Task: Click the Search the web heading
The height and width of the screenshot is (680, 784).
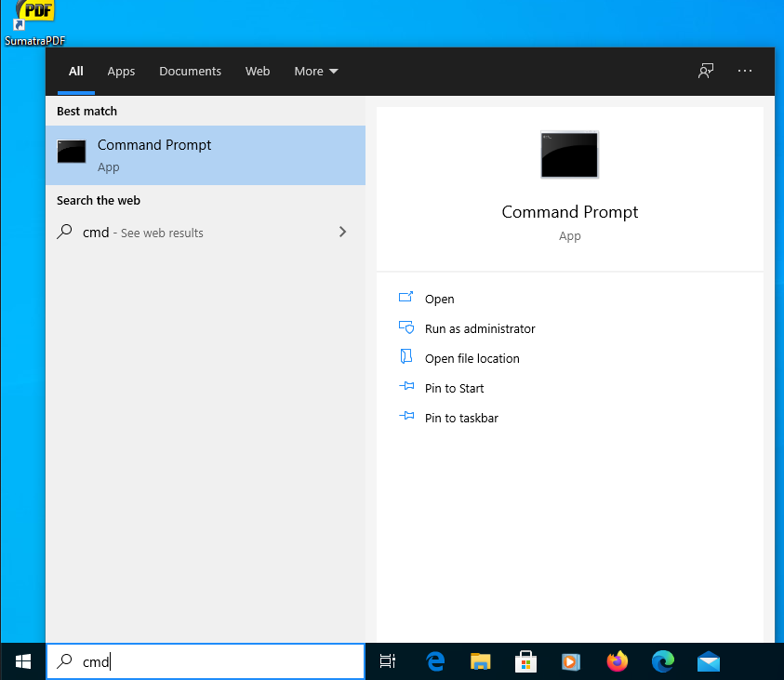Action: pyautogui.click(x=98, y=201)
